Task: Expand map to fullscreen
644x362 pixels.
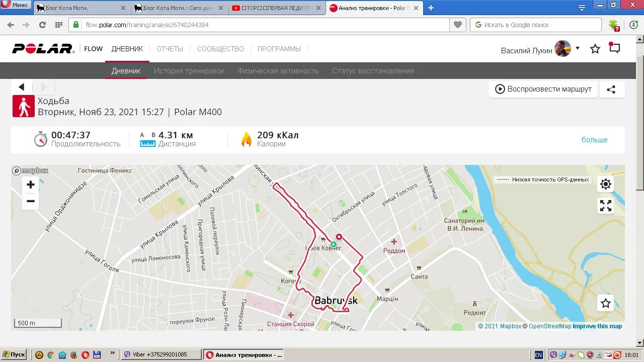Action: coord(606,205)
